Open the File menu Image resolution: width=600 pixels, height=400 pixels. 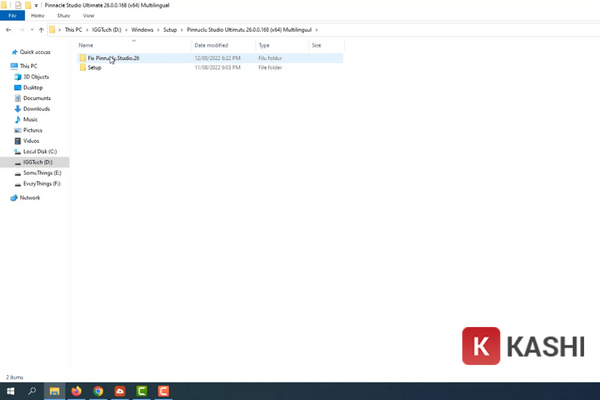10,16
